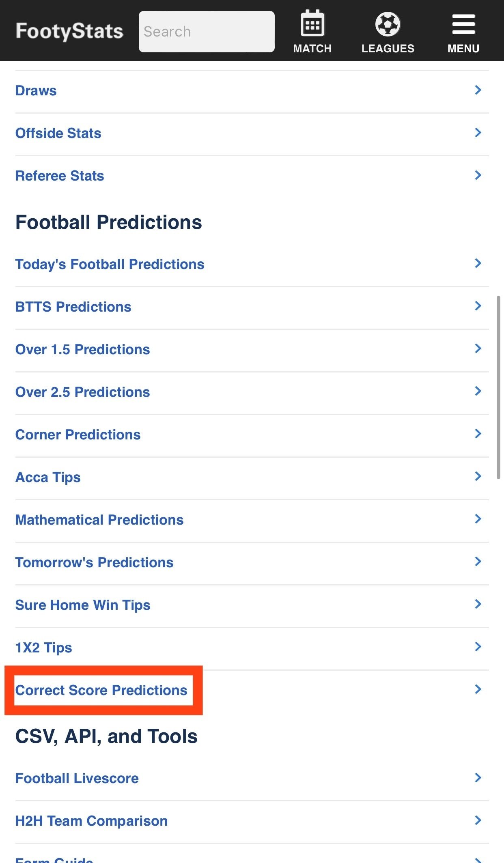Click the chevron next to Draws
This screenshot has height=863, width=504.
(478, 90)
